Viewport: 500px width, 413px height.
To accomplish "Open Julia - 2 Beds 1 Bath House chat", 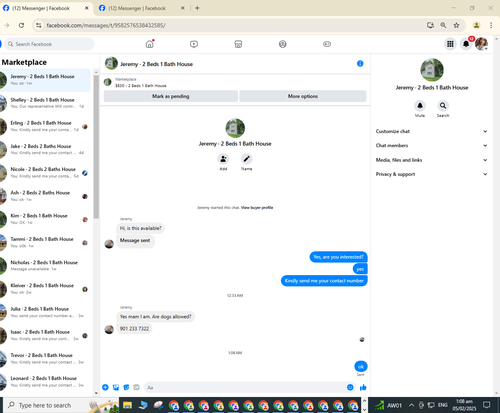I will [45, 312].
